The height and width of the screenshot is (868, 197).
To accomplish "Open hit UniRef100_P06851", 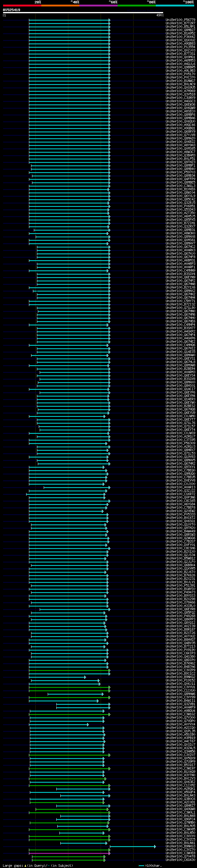I will coord(180,206).
